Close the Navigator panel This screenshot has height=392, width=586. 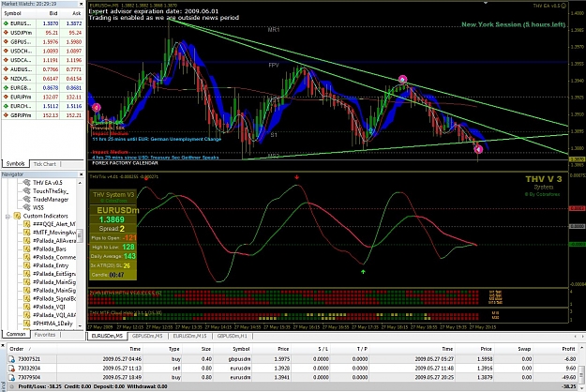pos(81,174)
